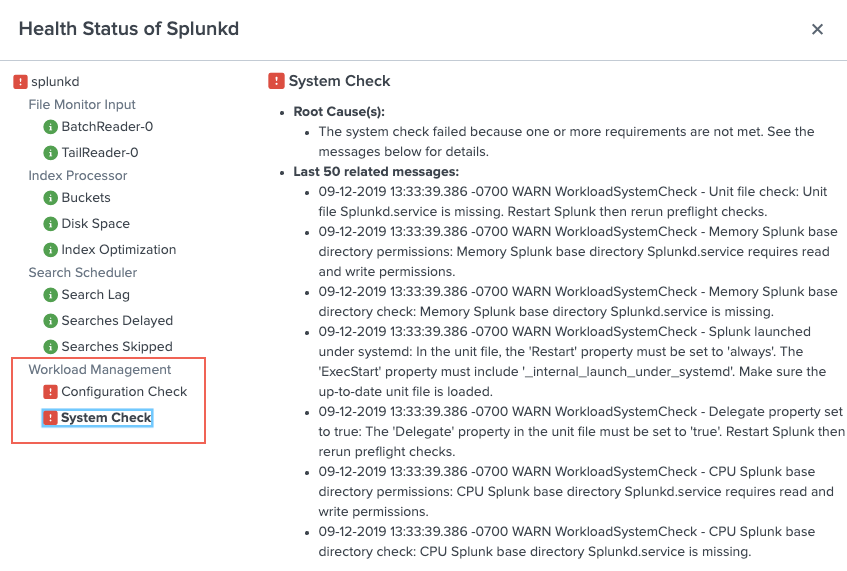847x571 pixels.
Task: Click red alert icon beside Configuration Check
Action: point(50,392)
